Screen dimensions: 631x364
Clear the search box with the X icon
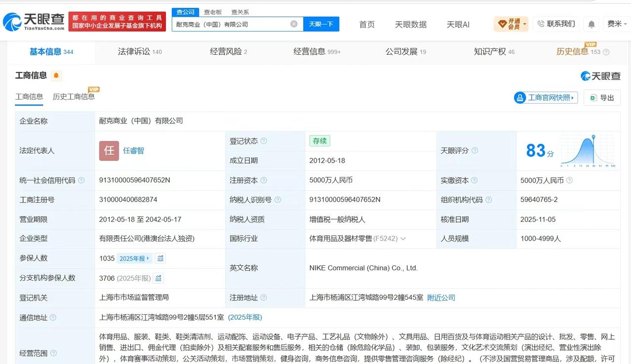pos(294,24)
